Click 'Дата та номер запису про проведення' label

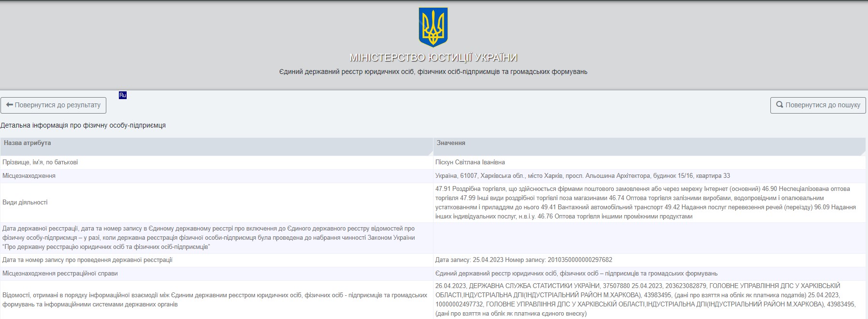pyautogui.click(x=87, y=260)
